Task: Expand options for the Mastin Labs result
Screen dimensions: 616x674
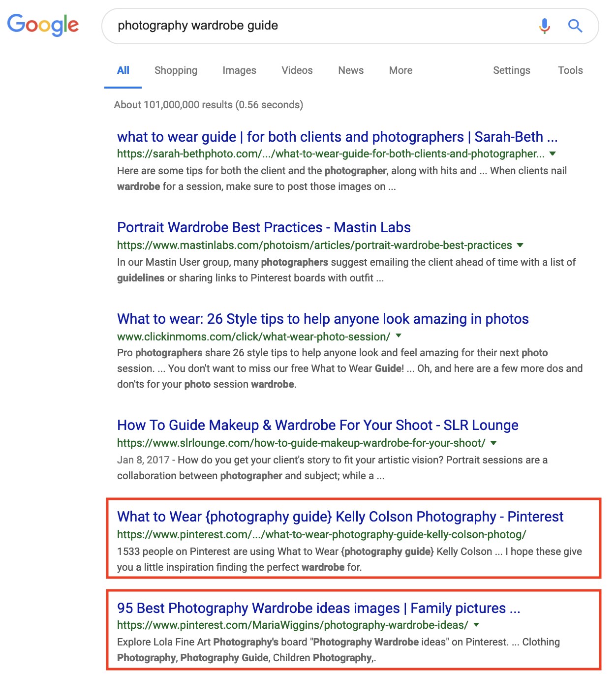Action: pyautogui.click(x=520, y=245)
